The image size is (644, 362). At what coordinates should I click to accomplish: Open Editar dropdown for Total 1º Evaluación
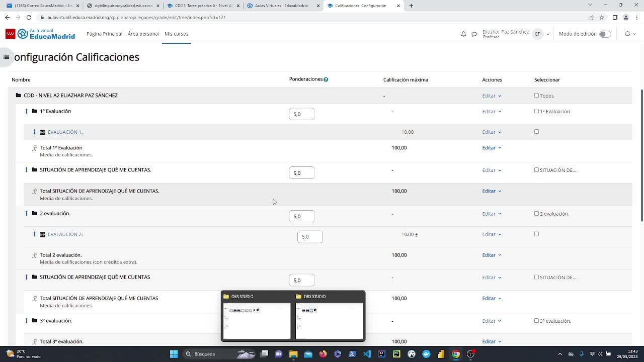[x=492, y=148]
